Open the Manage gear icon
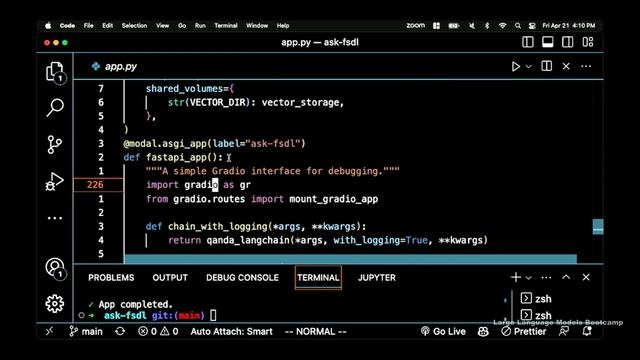The width and height of the screenshot is (640, 360). pos(55,304)
